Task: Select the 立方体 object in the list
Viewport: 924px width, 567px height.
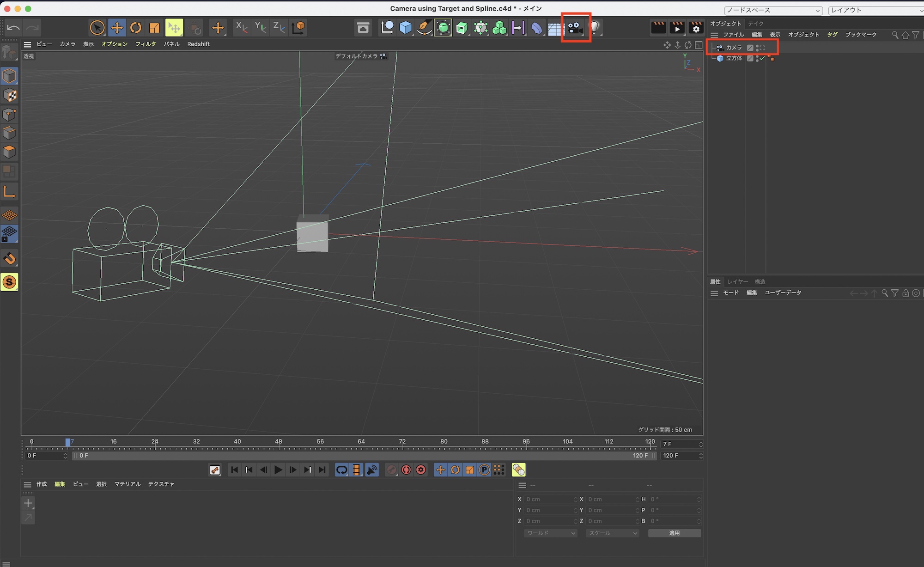Action: (x=734, y=58)
